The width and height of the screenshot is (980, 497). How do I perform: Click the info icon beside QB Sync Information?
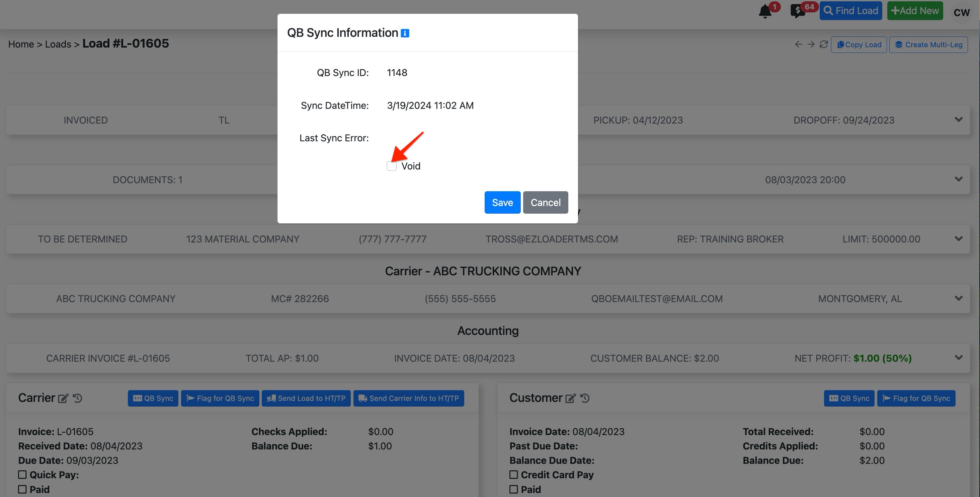(405, 33)
